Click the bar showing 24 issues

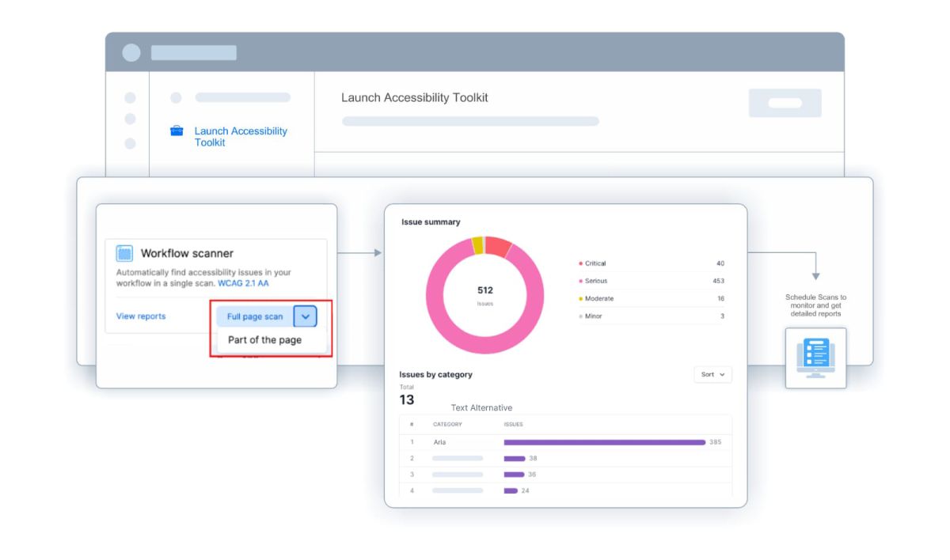(511, 490)
